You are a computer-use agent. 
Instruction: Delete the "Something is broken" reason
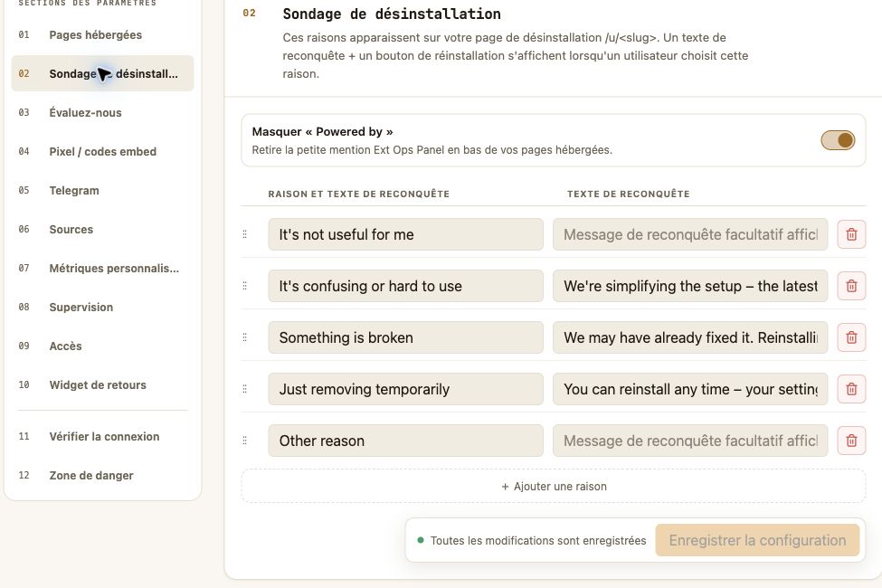(x=851, y=337)
